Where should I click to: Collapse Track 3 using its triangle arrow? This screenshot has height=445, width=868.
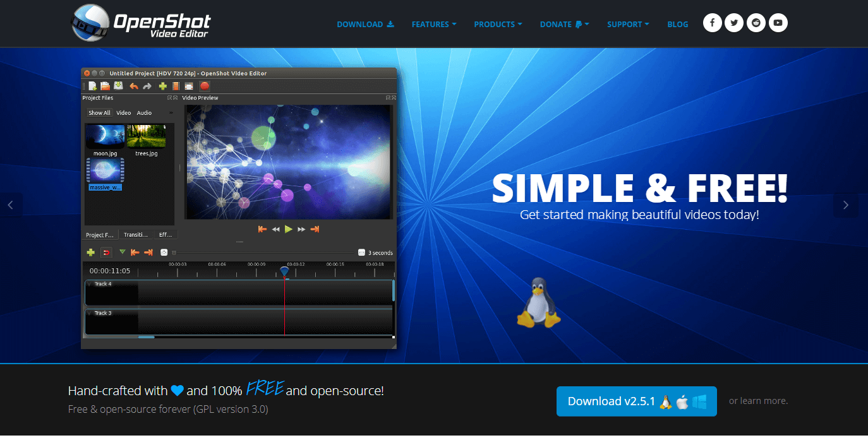[89, 313]
